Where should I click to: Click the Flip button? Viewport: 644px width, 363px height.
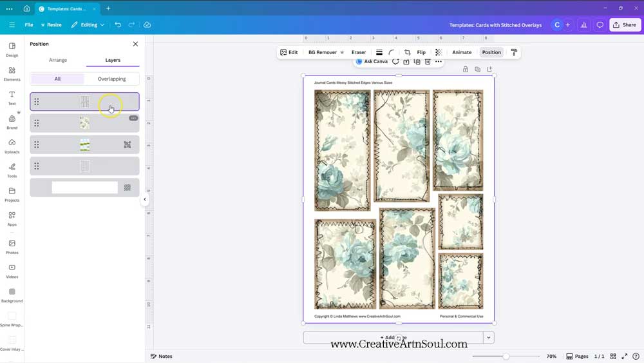421,52
